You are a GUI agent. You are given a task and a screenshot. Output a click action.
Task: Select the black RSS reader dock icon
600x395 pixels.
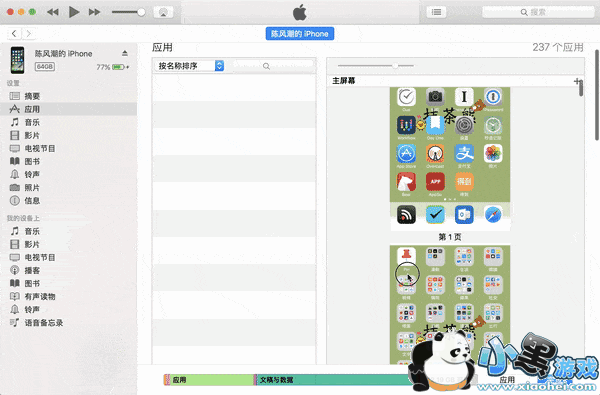tap(406, 215)
